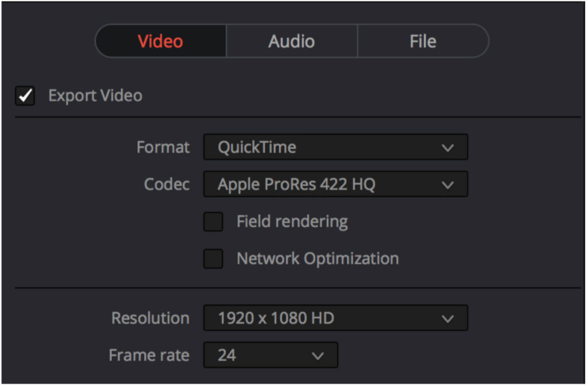Click the Format field label
588x386 pixels.
click(x=163, y=147)
